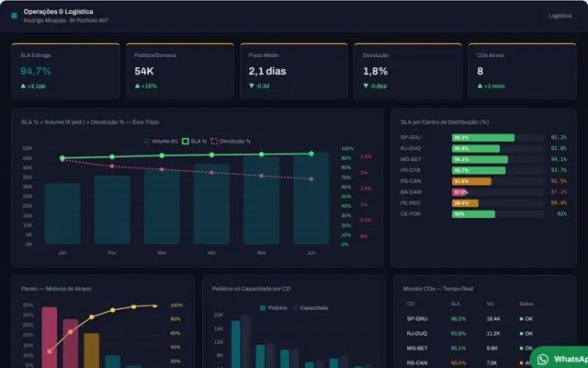Click the Mai volume bar
Image resolution: width=588 pixels, height=368 pixels.
[x=262, y=201]
